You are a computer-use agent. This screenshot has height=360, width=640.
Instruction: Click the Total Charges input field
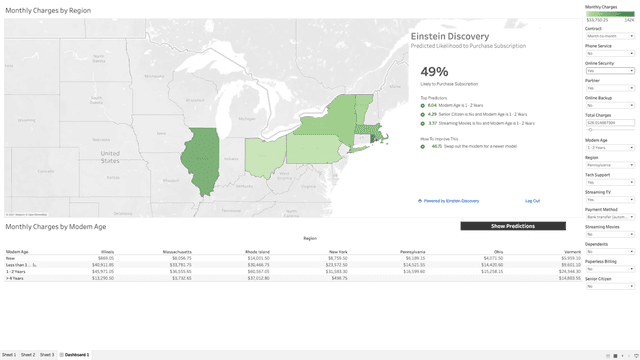[610, 122]
